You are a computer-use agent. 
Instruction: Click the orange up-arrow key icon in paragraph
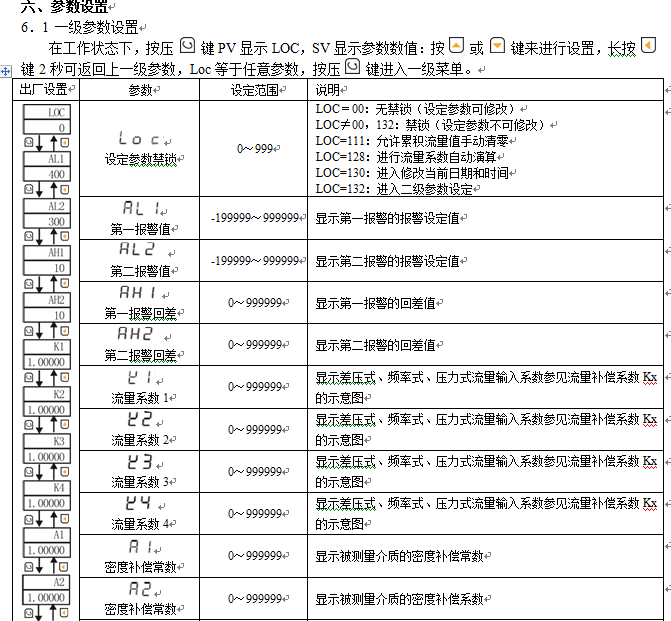click(457, 47)
